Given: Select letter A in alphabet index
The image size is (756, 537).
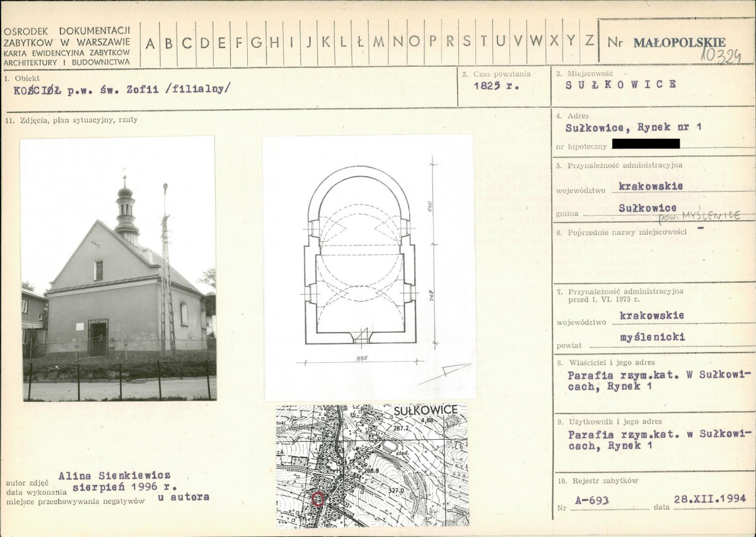Looking at the screenshot, I should [x=150, y=44].
